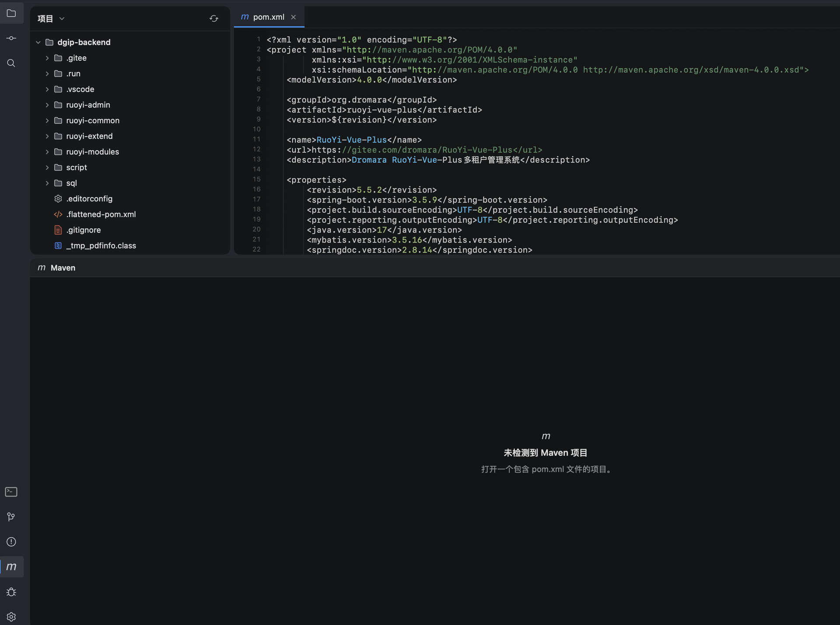Expand the ruoyi-admin folder
Image resolution: width=840 pixels, height=625 pixels.
click(x=47, y=105)
